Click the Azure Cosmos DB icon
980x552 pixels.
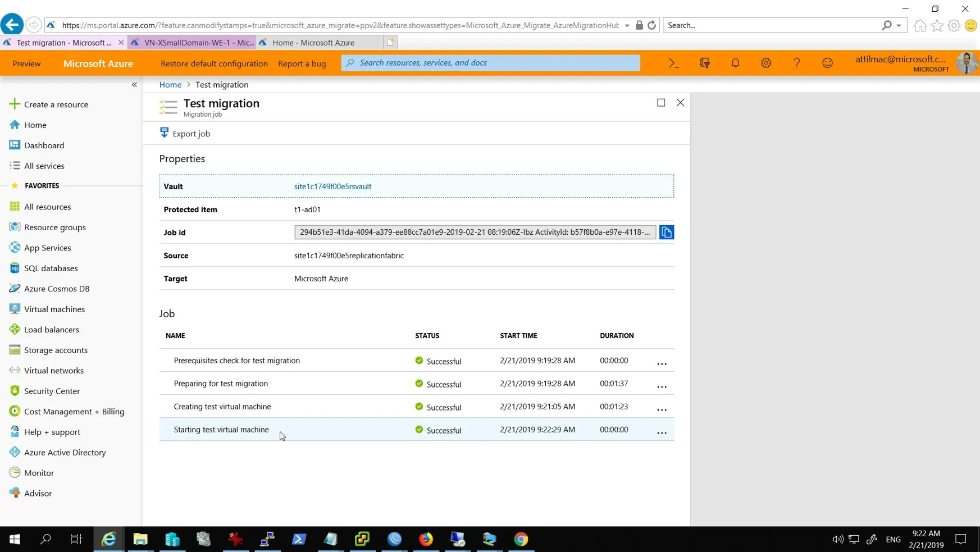15,289
